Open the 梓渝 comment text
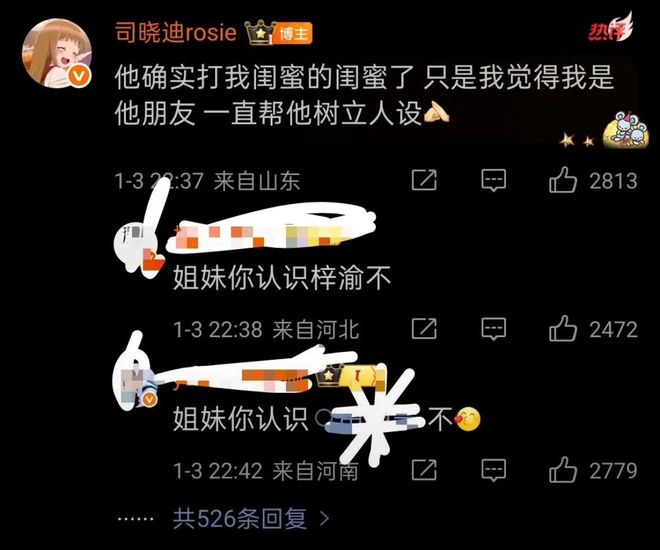The height and width of the screenshot is (550, 660). pyautogui.click(x=282, y=277)
